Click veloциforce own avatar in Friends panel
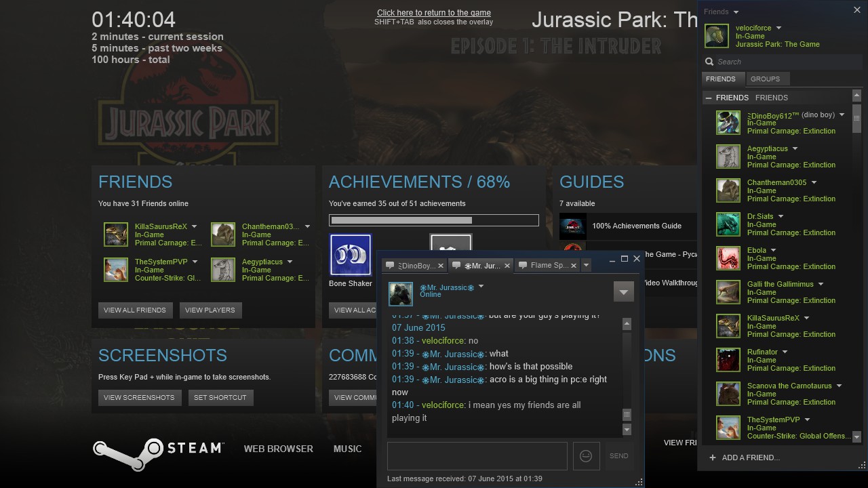Screen dimensions: 868x488 pos(716,36)
